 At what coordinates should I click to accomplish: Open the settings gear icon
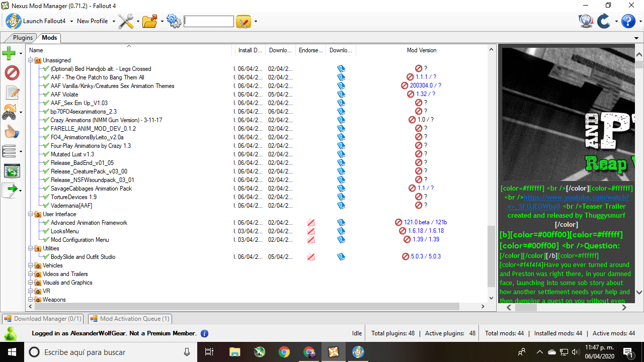click(x=174, y=21)
